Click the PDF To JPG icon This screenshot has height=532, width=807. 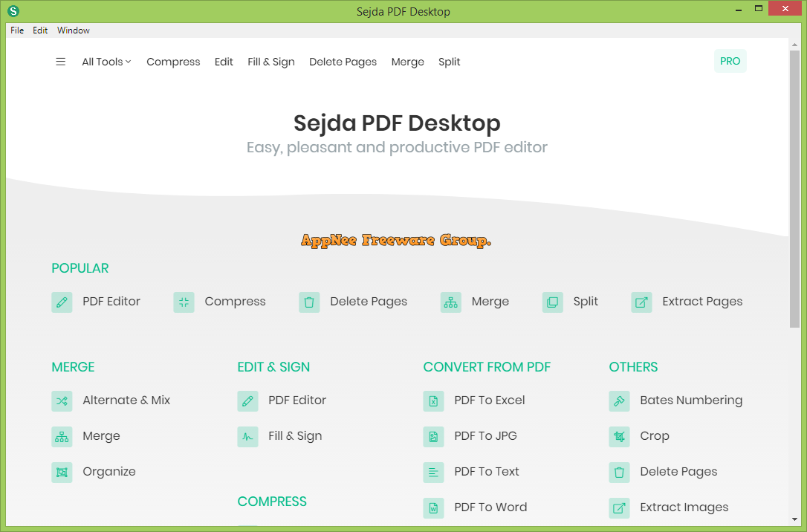coord(433,436)
